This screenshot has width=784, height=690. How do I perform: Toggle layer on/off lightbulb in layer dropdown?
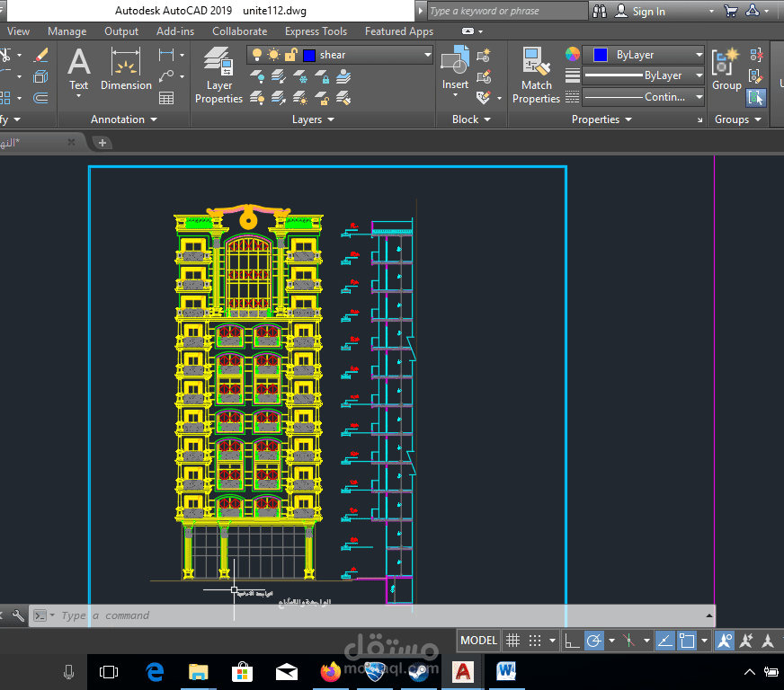(256, 55)
